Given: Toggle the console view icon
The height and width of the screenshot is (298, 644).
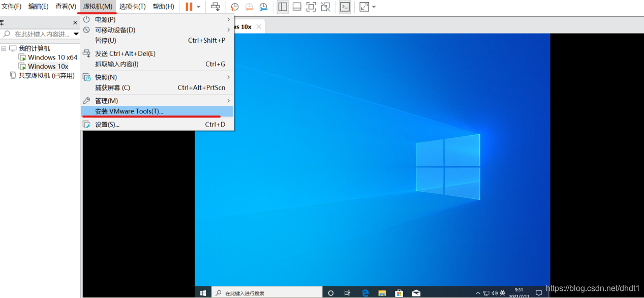Looking at the screenshot, I should (345, 7).
